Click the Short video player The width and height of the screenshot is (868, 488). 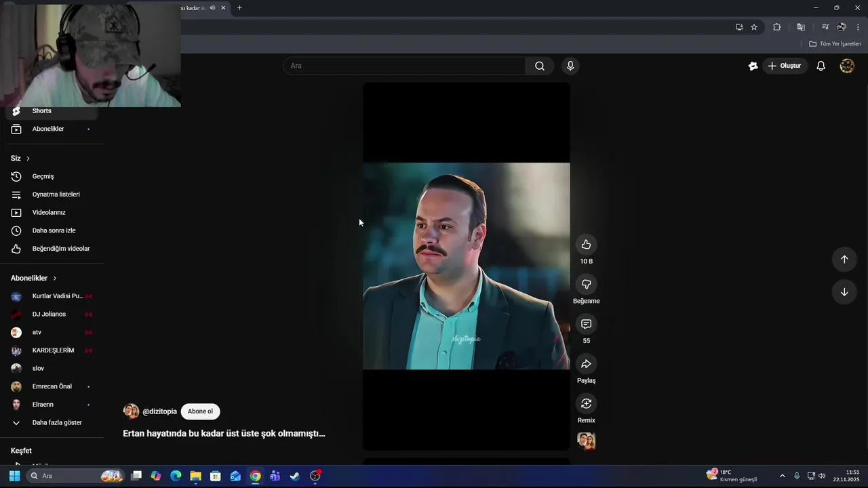pos(466,266)
